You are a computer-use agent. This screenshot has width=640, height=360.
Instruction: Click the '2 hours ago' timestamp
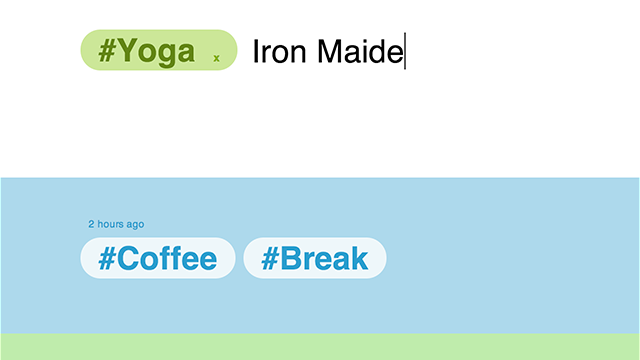[116, 224]
